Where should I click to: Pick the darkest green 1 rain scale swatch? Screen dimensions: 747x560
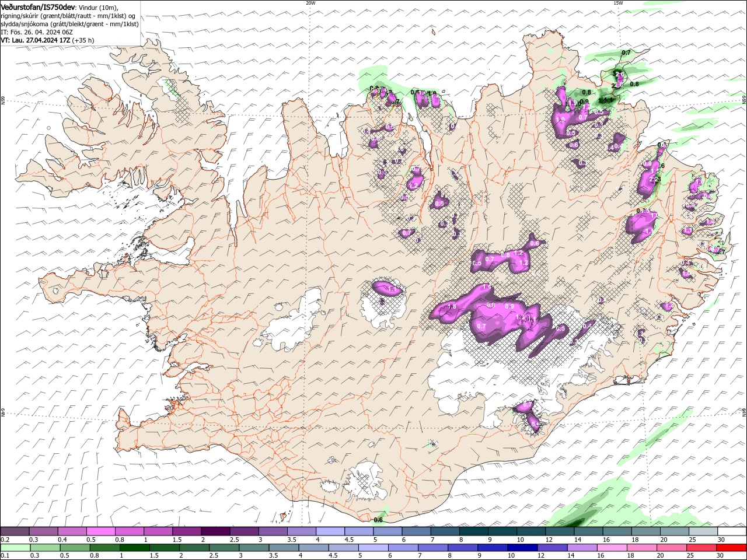[135, 548]
